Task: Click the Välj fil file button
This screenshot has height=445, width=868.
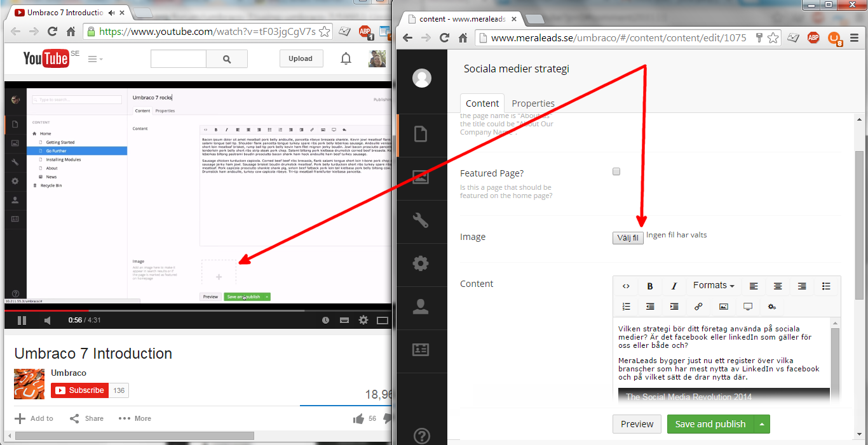Action: click(x=628, y=237)
